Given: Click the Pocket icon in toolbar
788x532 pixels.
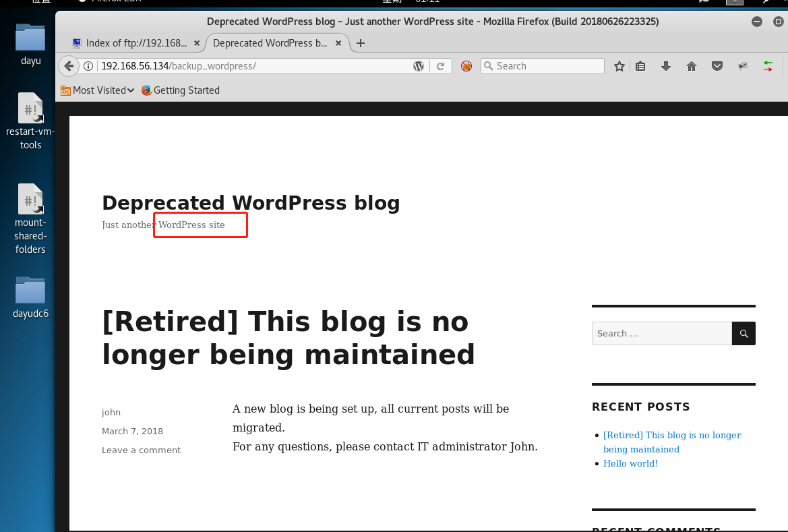Looking at the screenshot, I should (717, 66).
